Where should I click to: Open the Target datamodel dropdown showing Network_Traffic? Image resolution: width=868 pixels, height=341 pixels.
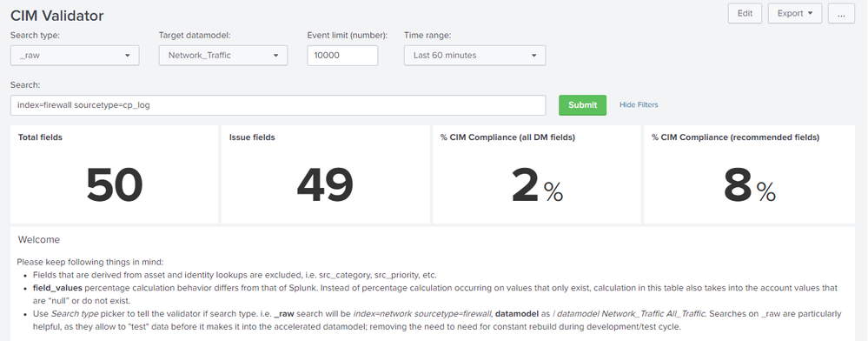coord(223,56)
